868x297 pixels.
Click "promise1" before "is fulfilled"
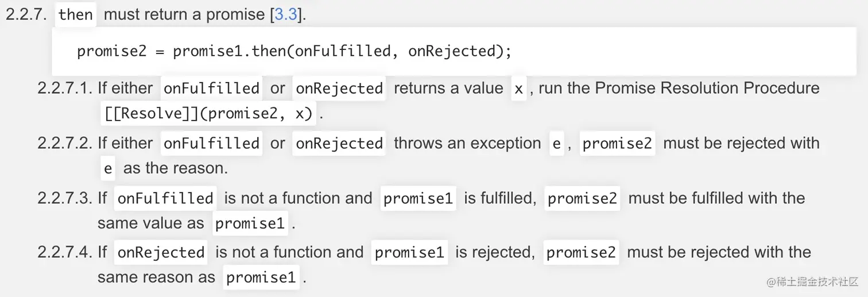coord(418,198)
